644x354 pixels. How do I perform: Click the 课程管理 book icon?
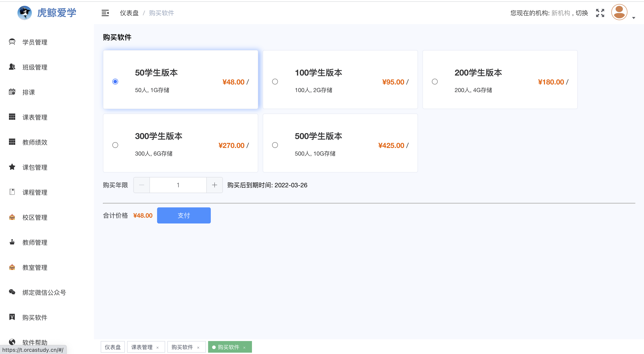12,192
